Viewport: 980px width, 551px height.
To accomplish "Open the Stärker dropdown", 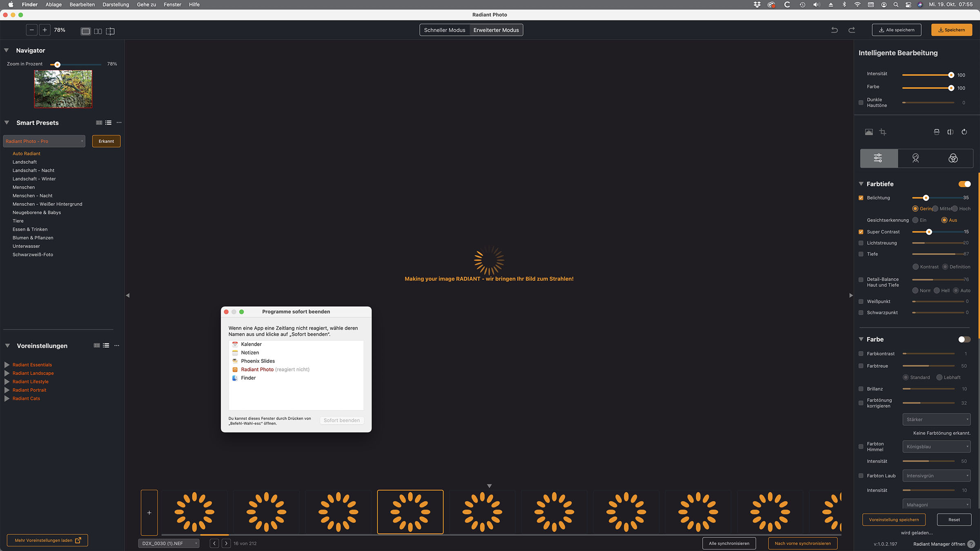I will pyautogui.click(x=937, y=420).
